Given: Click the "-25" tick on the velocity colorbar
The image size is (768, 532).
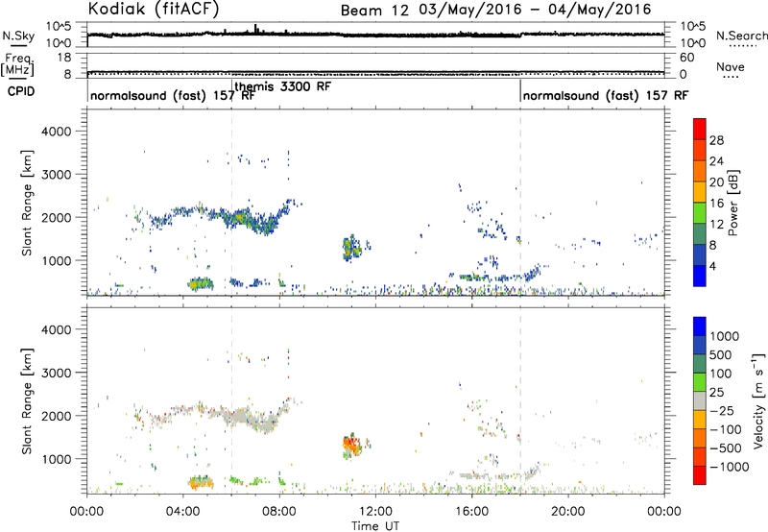Looking at the screenshot, I should pos(724,410).
